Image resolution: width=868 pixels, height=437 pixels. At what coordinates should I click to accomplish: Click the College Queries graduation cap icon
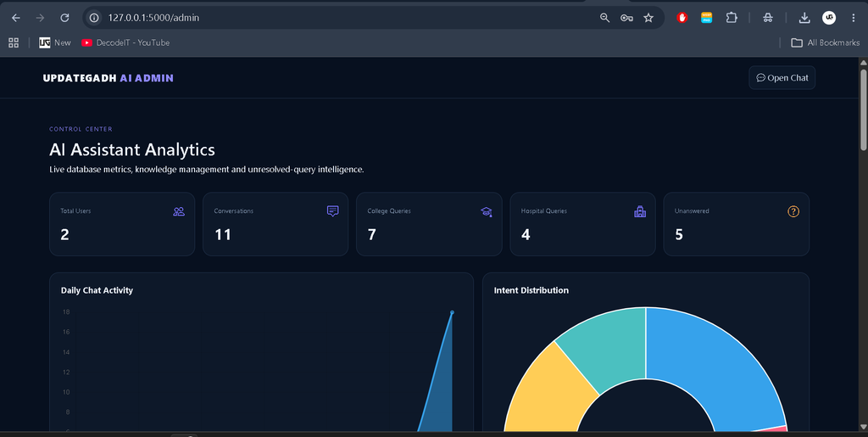486,211
